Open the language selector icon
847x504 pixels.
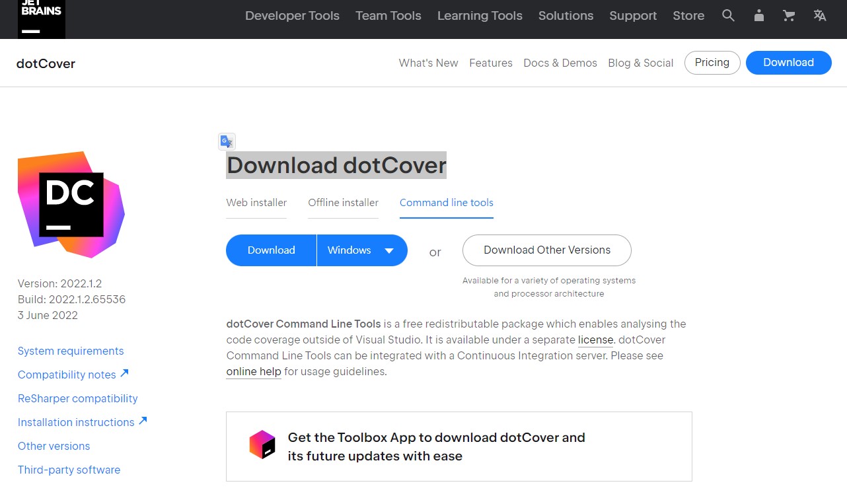coord(820,15)
